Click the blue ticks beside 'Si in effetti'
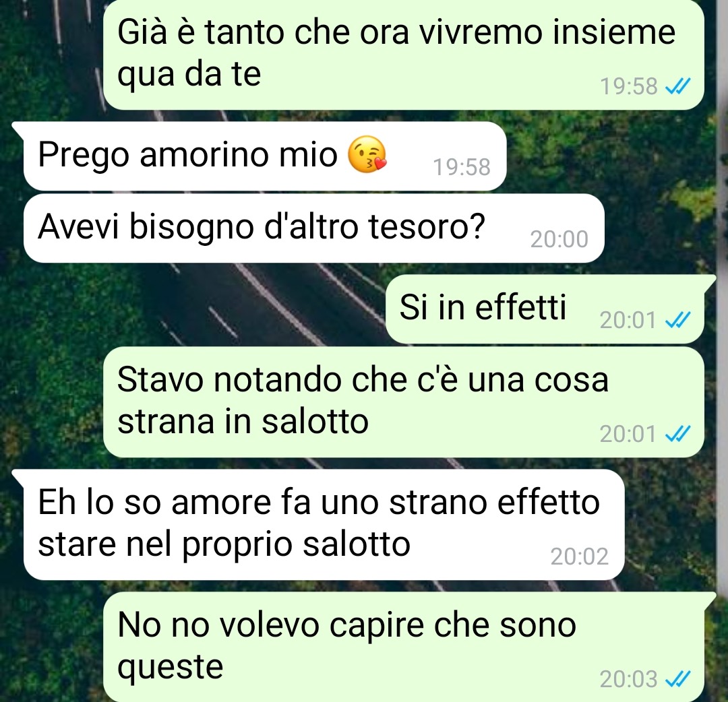This screenshot has height=702, width=728. pos(678,320)
